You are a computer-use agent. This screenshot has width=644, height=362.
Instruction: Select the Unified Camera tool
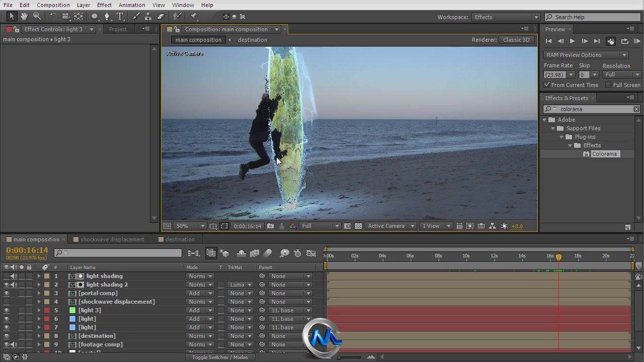(65, 17)
